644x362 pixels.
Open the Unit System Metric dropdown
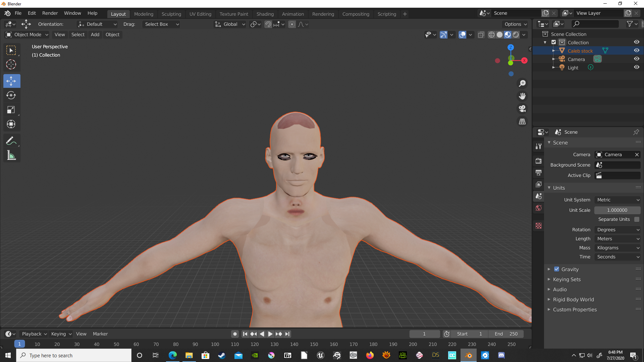pos(618,200)
